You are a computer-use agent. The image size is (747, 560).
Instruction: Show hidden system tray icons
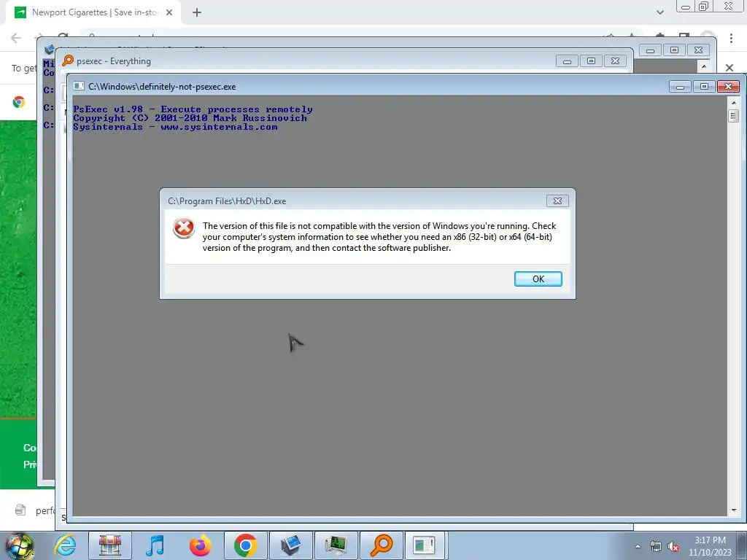[638, 547]
